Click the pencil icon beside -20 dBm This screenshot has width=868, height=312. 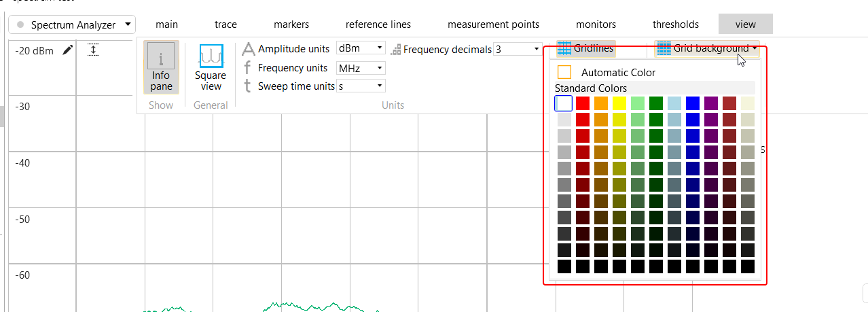[x=67, y=50]
